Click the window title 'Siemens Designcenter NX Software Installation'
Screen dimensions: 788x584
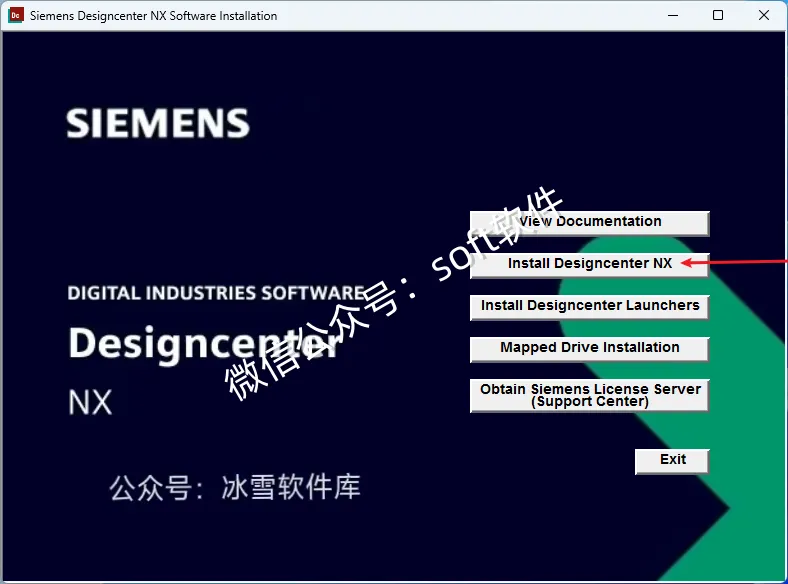click(153, 16)
